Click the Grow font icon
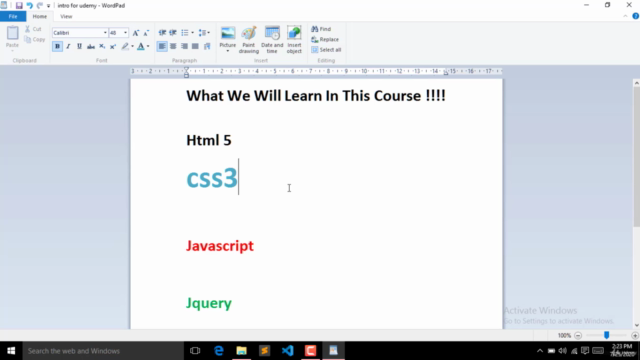The image size is (640, 360). 136,33
